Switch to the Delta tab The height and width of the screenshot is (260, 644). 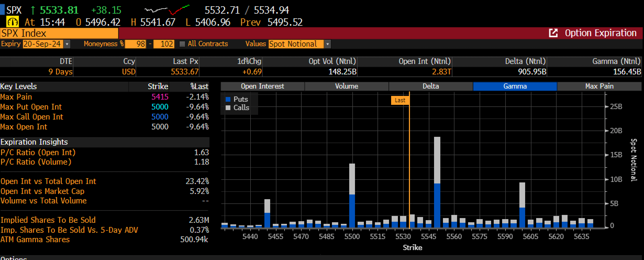click(x=431, y=86)
